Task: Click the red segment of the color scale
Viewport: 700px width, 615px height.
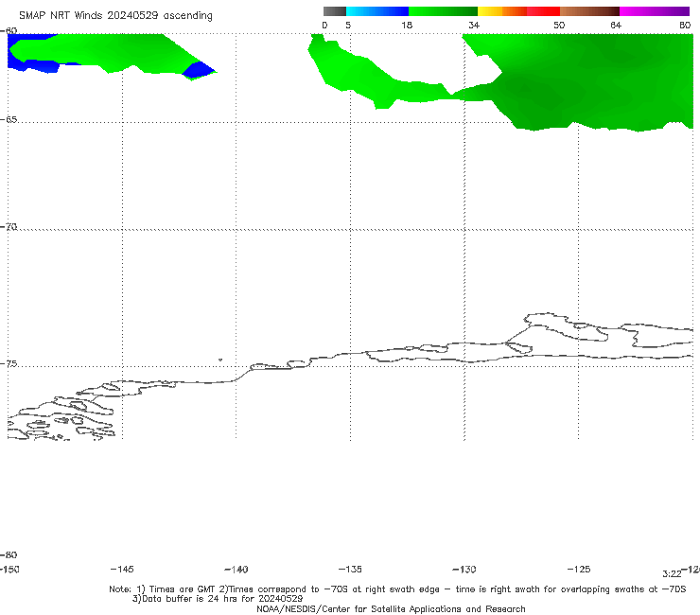Action: pyautogui.click(x=543, y=11)
